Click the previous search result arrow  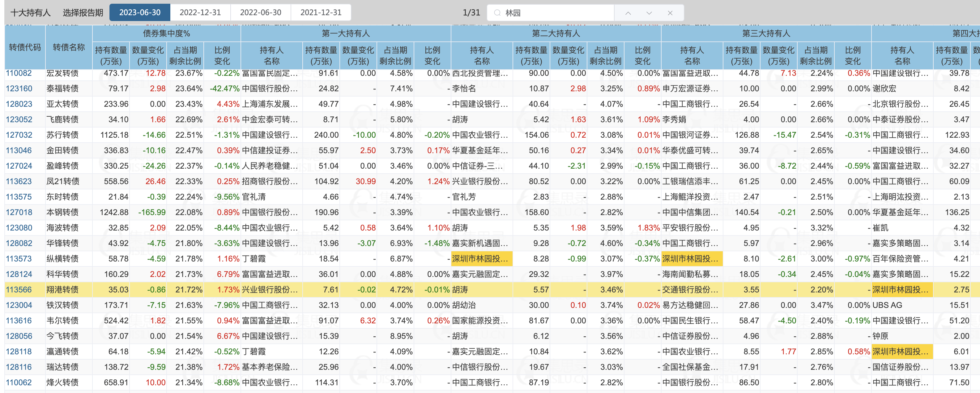coord(628,13)
